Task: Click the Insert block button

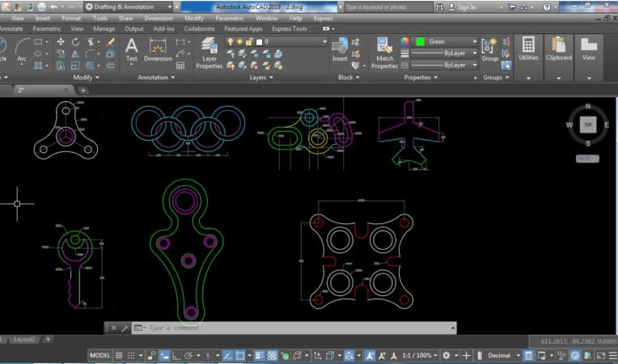Action: coord(340,49)
